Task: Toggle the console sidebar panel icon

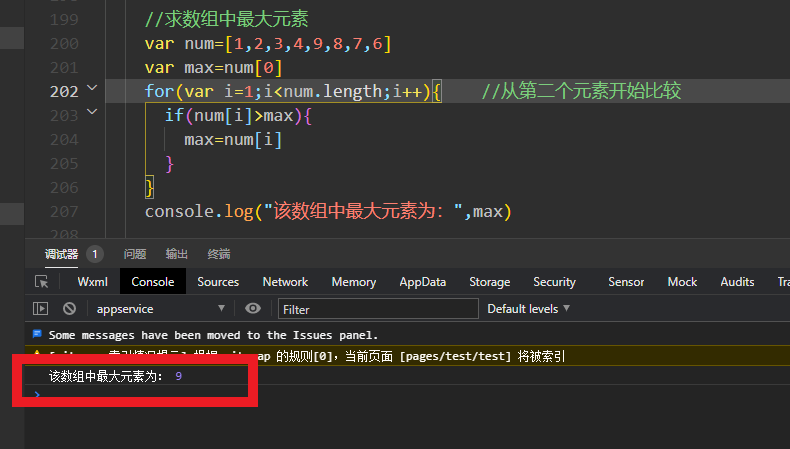Action: (40, 308)
